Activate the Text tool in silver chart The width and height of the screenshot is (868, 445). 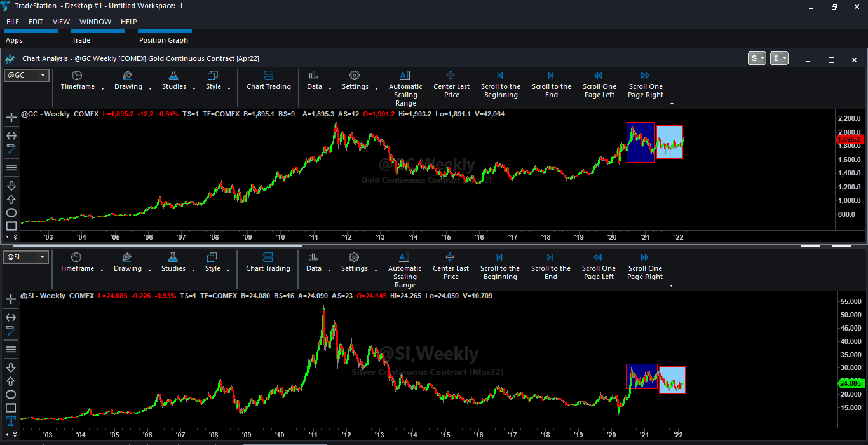click(x=11, y=422)
